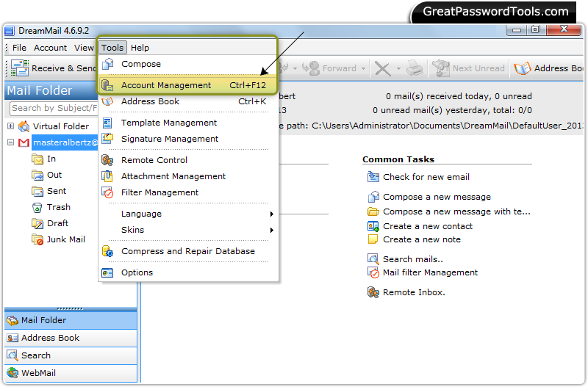Click the Filter Management menu icon
588x387 pixels.
point(107,192)
